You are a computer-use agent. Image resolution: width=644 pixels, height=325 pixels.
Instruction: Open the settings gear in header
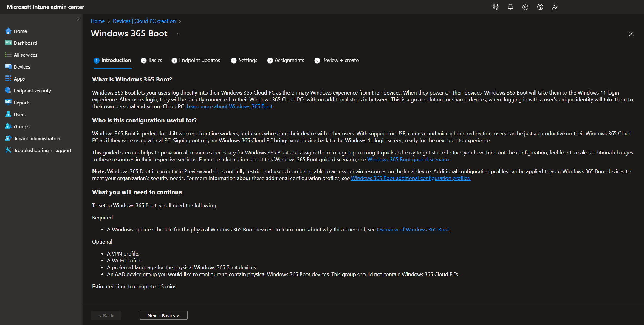click(x=525, y=7)
